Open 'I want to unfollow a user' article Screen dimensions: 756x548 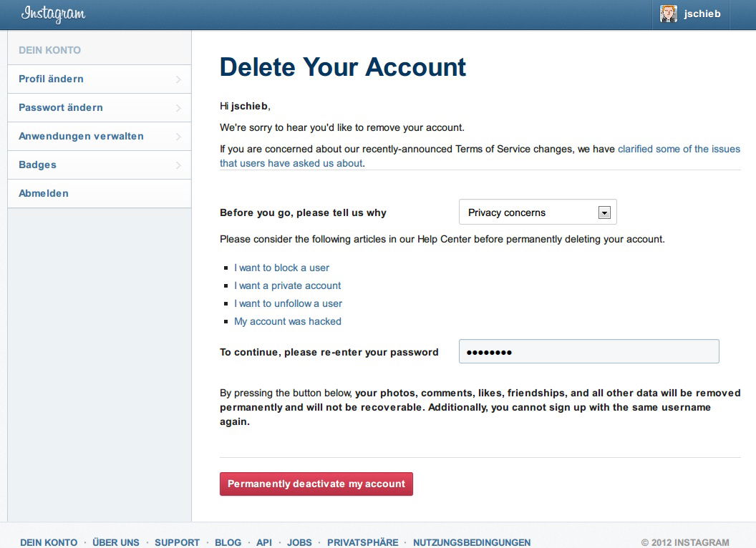point(288,303)
